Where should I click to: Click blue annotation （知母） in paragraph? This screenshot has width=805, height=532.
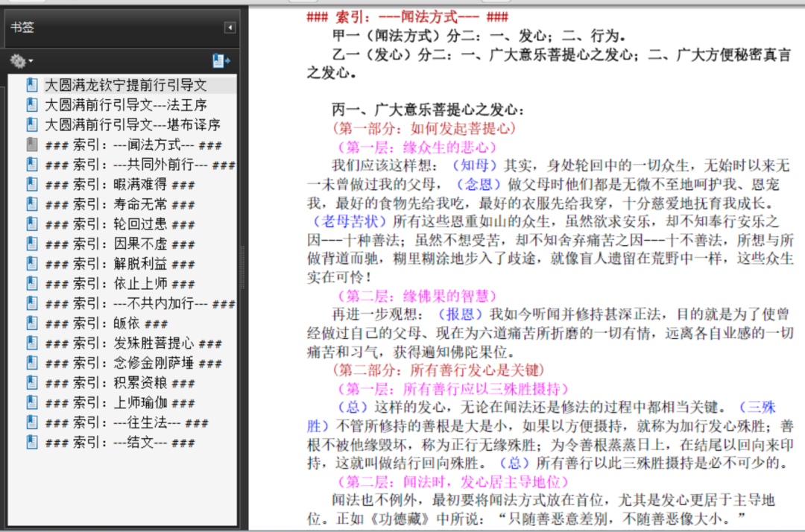pyautogui.click(x=475, y=165)
